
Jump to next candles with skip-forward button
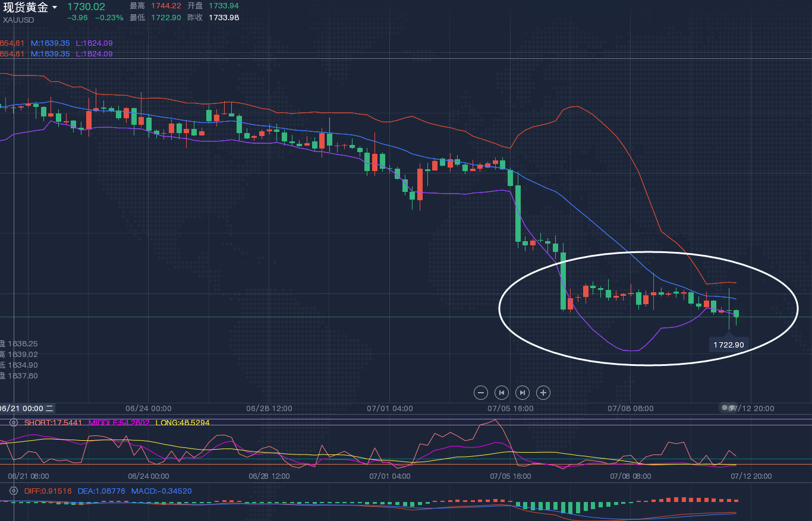[x=523, y=392]
